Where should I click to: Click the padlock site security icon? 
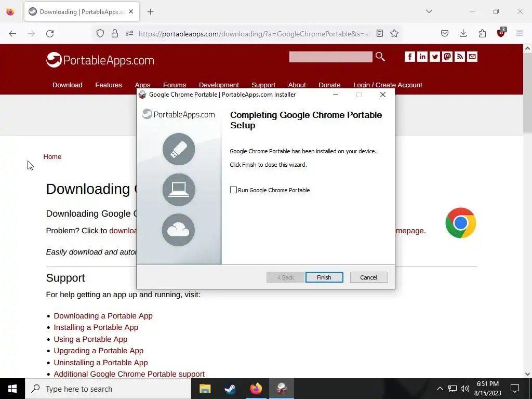[x=115, y=34]
